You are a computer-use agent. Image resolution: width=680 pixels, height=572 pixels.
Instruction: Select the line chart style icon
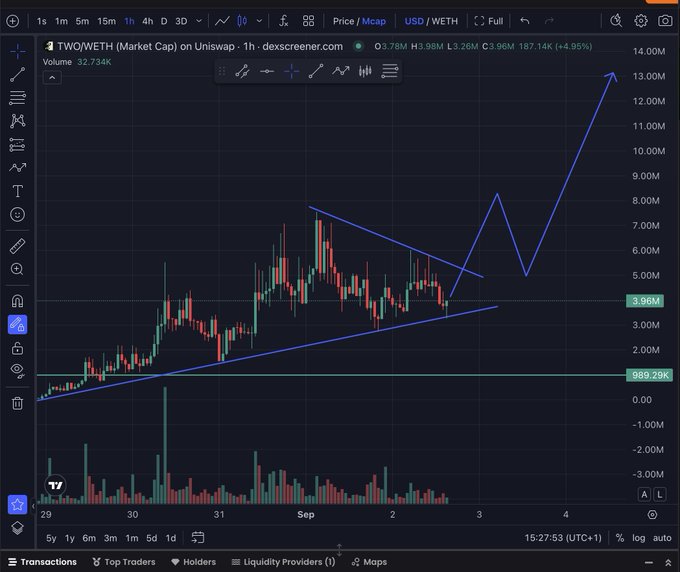point(222,21)
